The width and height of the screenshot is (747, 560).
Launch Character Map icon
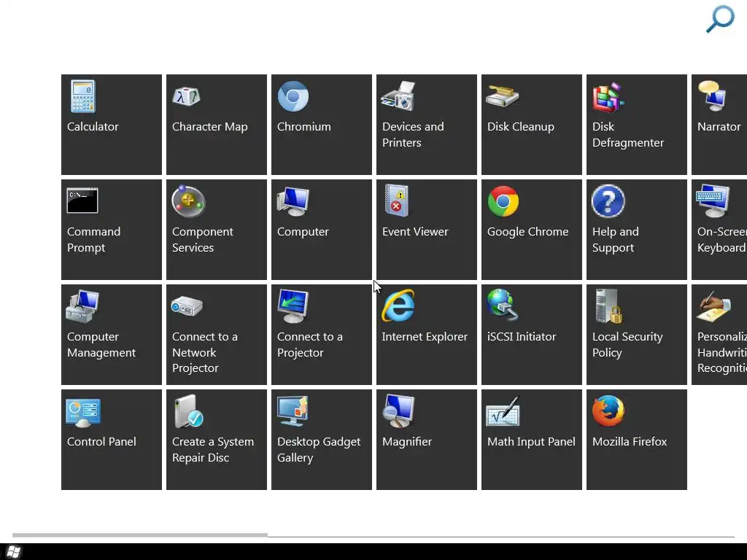tap(186, 97)
